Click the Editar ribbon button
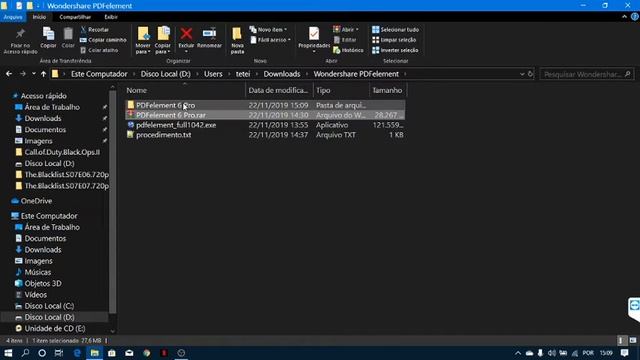Screen dimensions: 640x360 tap(345, 40)
